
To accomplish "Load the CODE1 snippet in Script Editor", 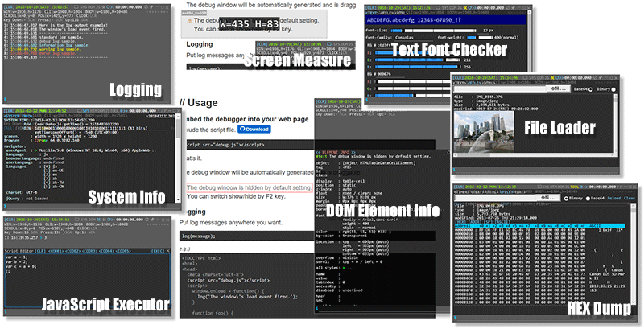I will coord(56,251).
